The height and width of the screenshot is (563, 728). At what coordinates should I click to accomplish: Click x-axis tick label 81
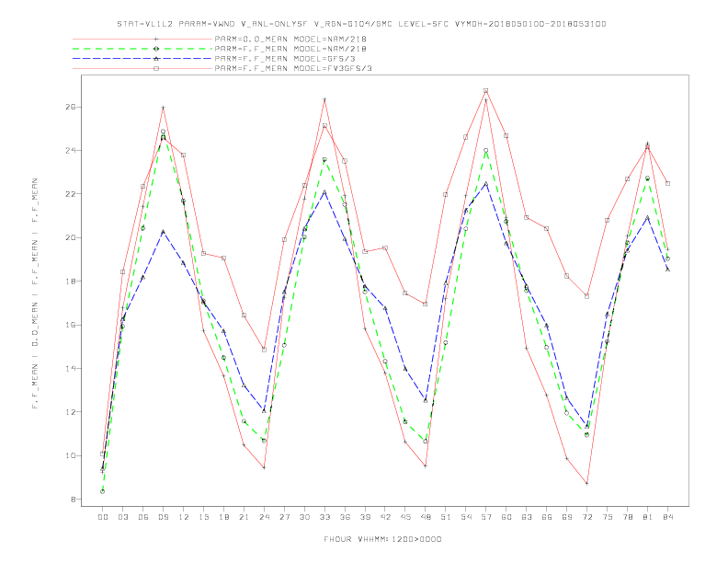point(647,517)
